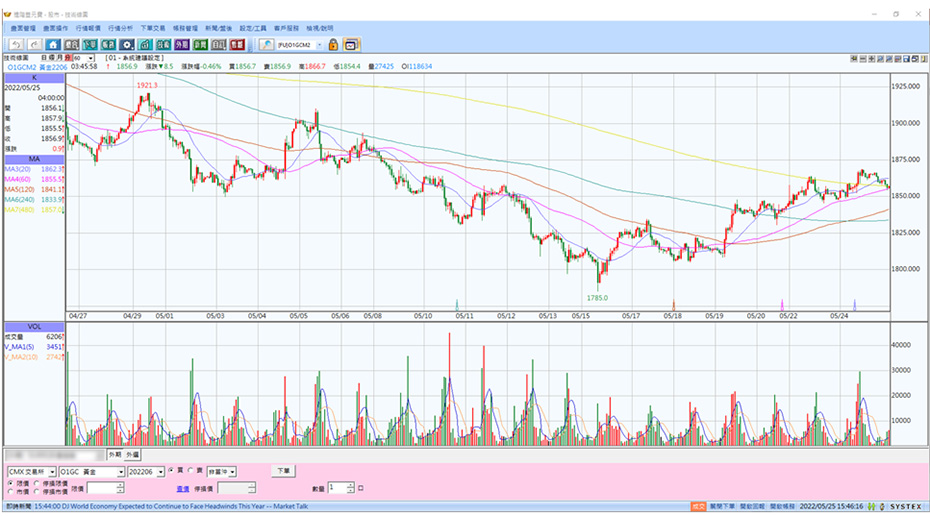Click the plus icon in chart tools
This screenshot has width=930, height=516.
click(x=872, y=59)
